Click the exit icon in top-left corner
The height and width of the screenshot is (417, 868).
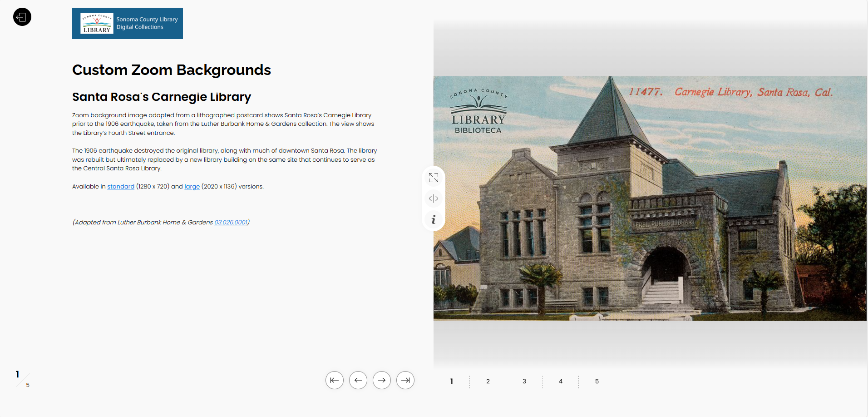coord(22,17)
